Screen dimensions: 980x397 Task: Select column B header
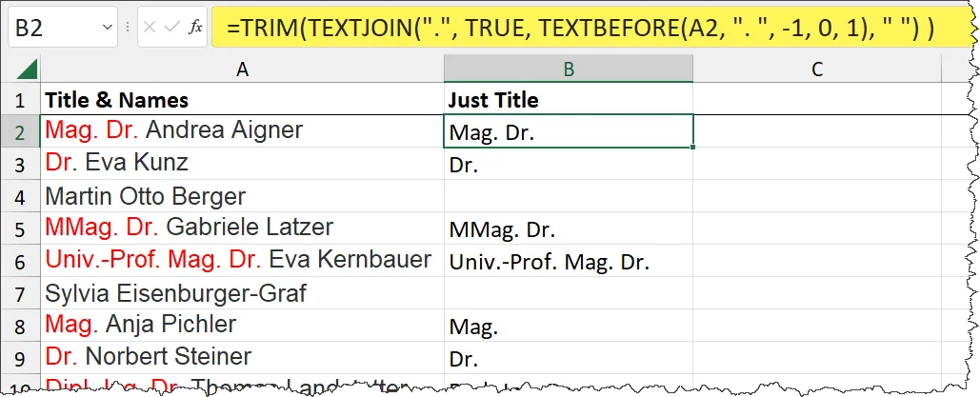(568, 69)
